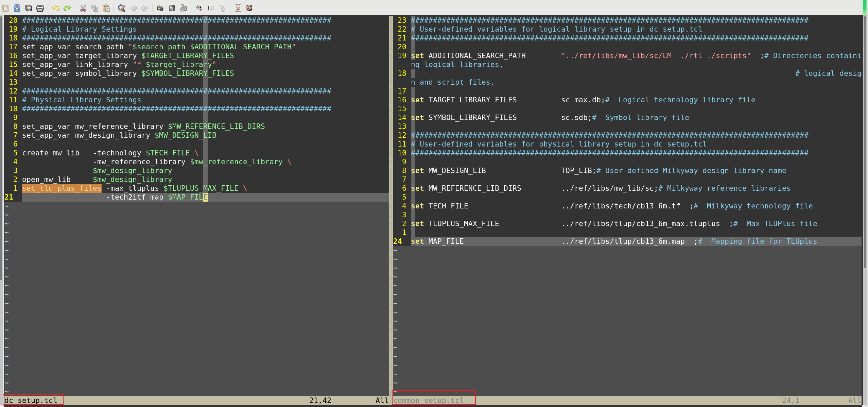Click the set MAP_FILE line in right pane

[x=446, y=241]
